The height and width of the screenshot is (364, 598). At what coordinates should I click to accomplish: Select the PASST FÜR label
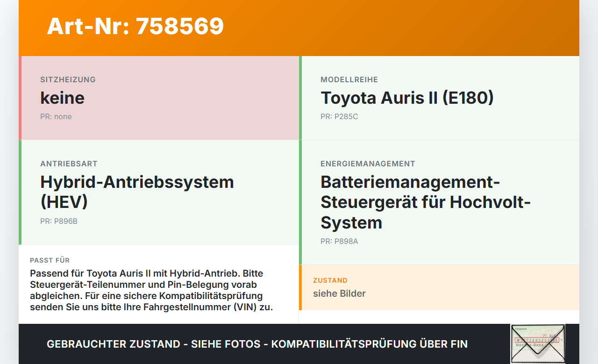coord(50,260)
